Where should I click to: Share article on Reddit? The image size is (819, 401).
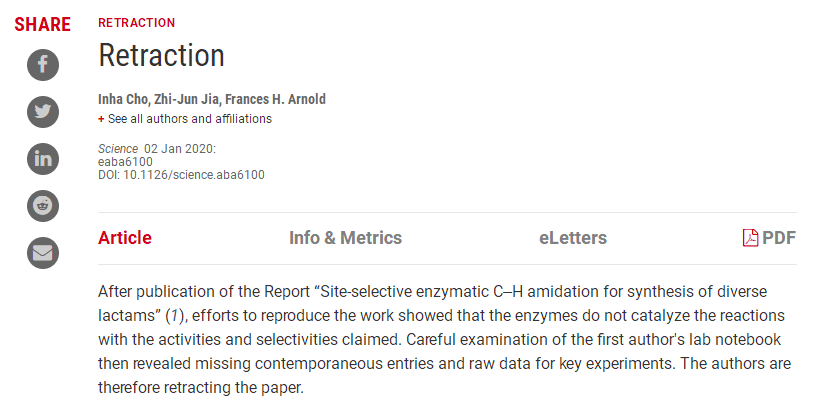(x=43, y=205)
